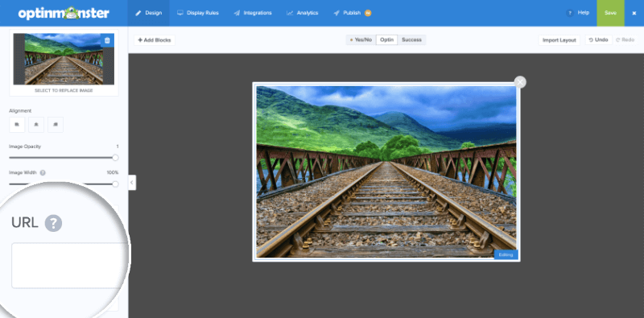Open the Design tab
The image size is (644, 318).
point(149,13)
